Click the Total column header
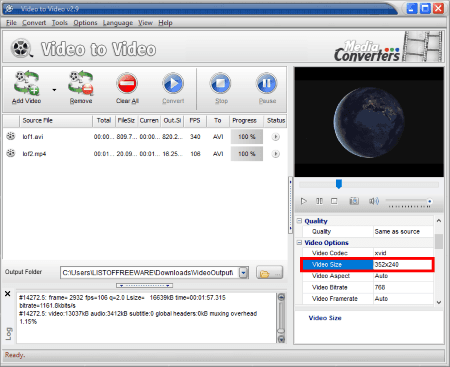This screenshot has height=367, width=450. (104, 121)
